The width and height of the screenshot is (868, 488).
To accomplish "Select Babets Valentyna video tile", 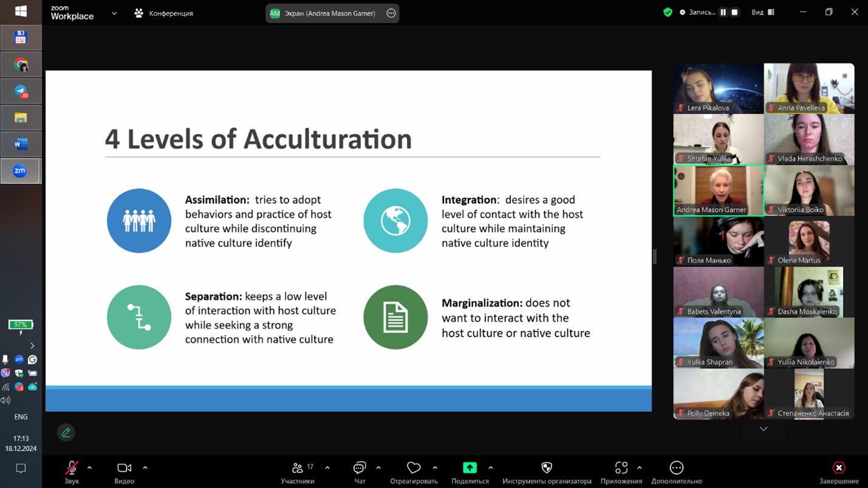I will click(x=718, y=292).
